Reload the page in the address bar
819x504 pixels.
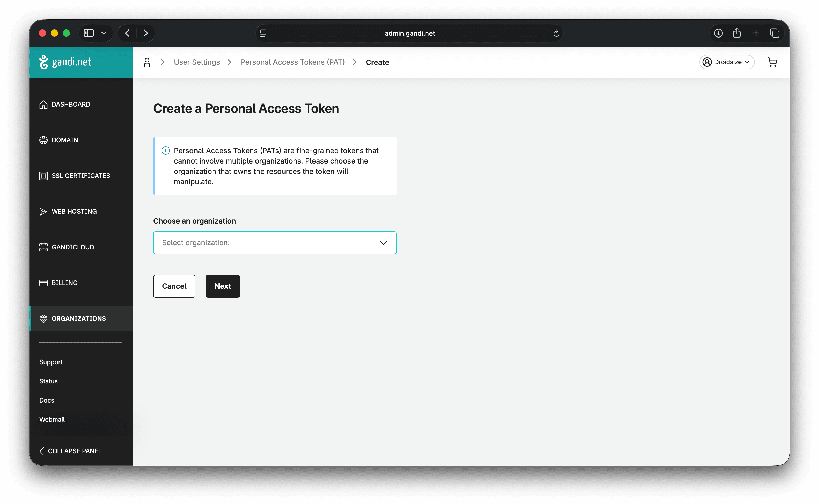(x=556, y=33)
